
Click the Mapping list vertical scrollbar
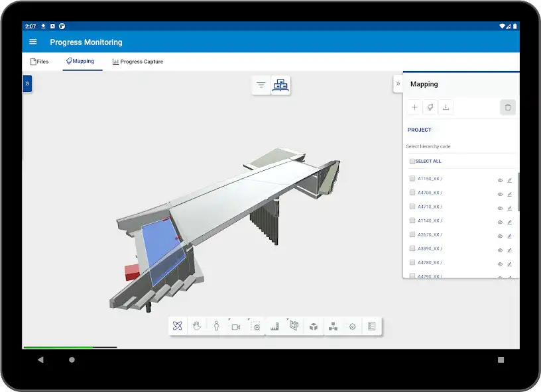point(518,192)
